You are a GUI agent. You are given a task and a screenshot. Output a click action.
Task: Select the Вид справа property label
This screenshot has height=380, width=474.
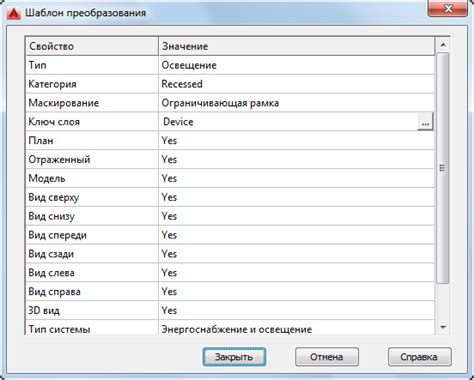click(x=92, y=292)
